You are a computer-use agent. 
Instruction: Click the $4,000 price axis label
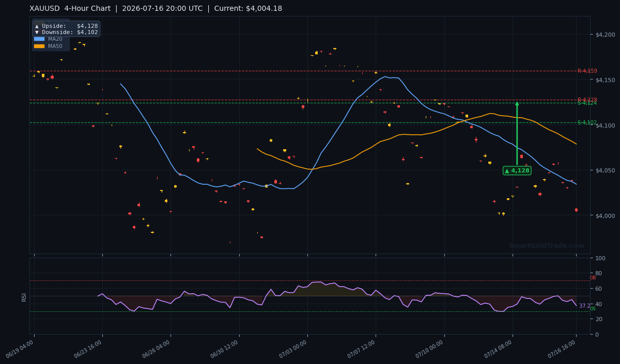coord(605,216)
